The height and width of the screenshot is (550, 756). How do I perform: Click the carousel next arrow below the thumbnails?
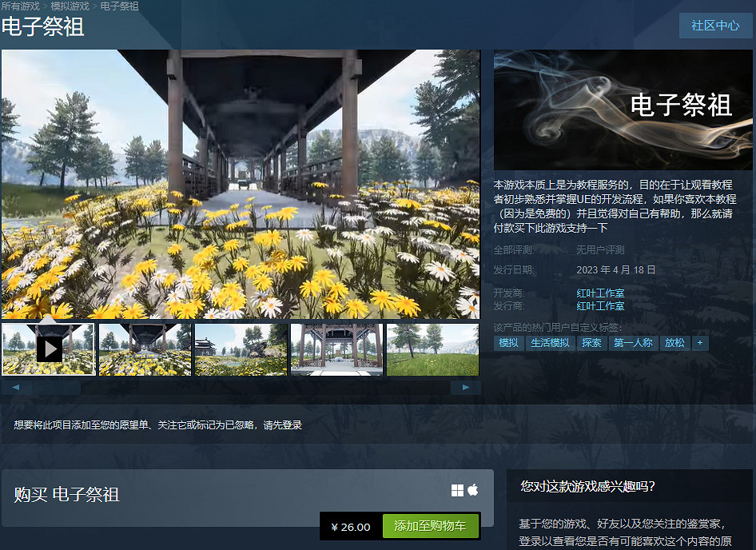click(466, 387)
